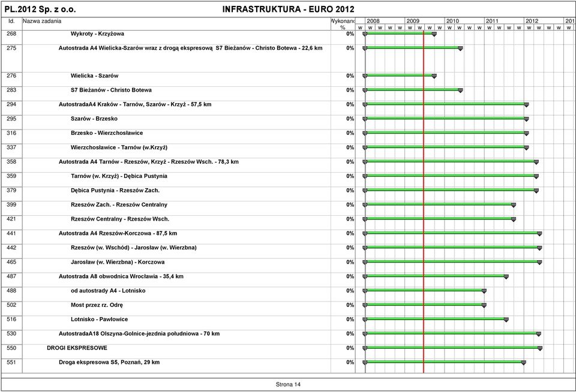Click the Gantt bar in row 276
576x392 pixels.
400,76
